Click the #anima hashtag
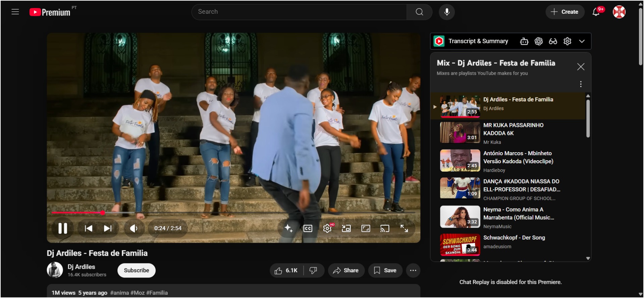644x298 pixels. 120,293
